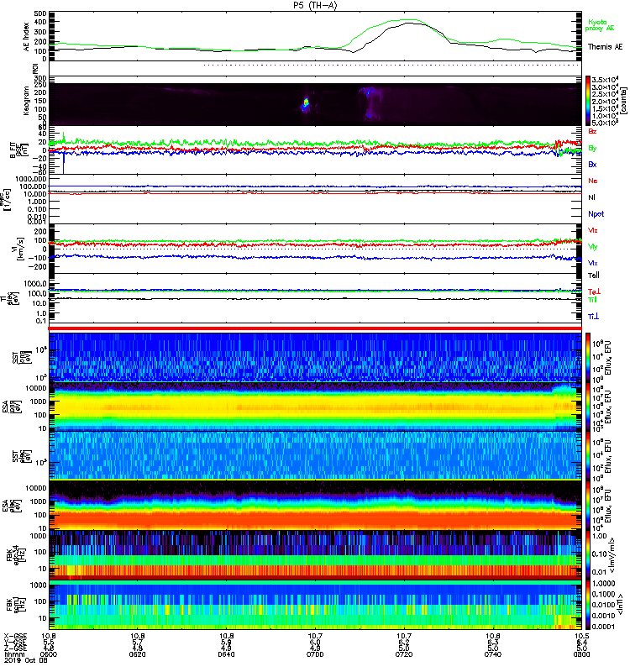Viewport: 630px width, 672px height.
Task: Select the green "Viy" velocity legend label
Action: (x=592, y=247)
